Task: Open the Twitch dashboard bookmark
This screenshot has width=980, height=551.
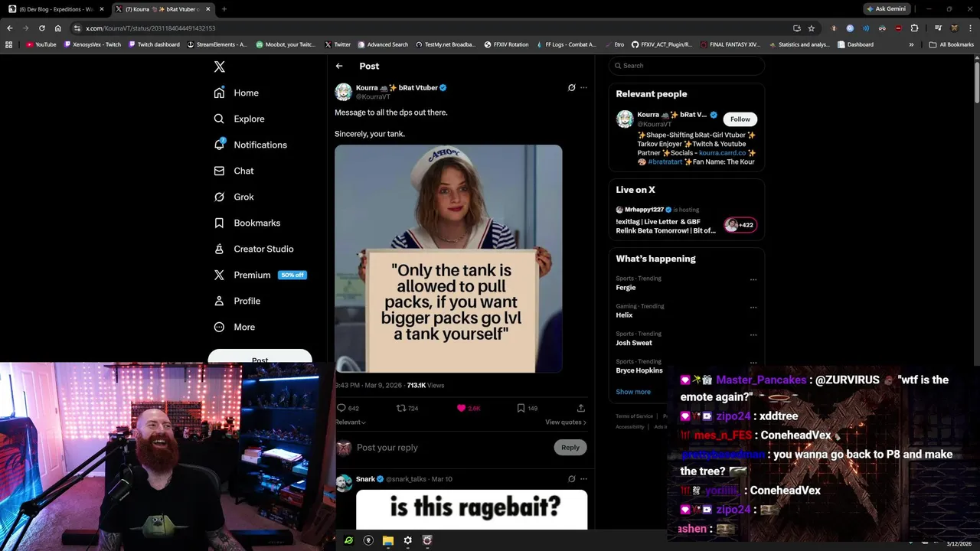Action: tap(154, 44)
